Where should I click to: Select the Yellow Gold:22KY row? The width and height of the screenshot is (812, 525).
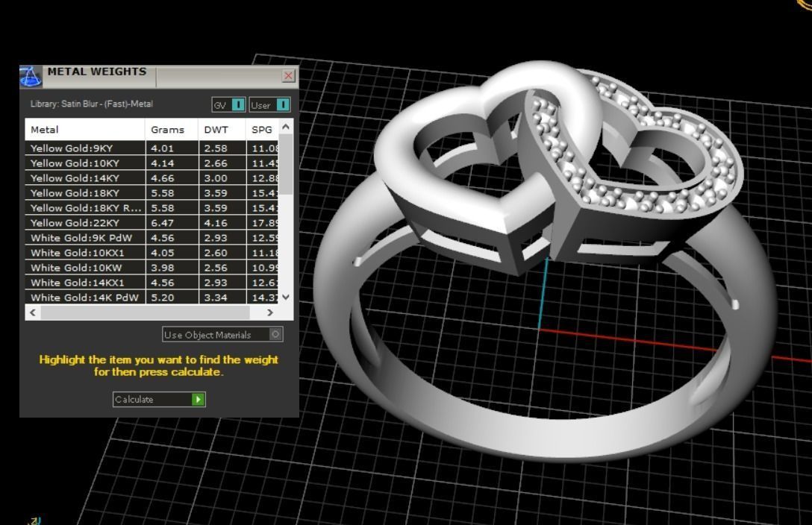coord(152,223)
